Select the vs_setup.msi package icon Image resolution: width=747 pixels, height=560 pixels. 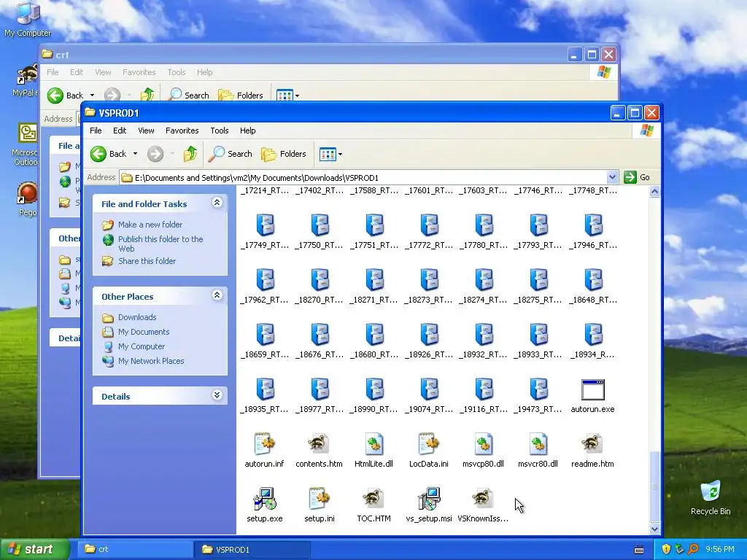point(429,498)
